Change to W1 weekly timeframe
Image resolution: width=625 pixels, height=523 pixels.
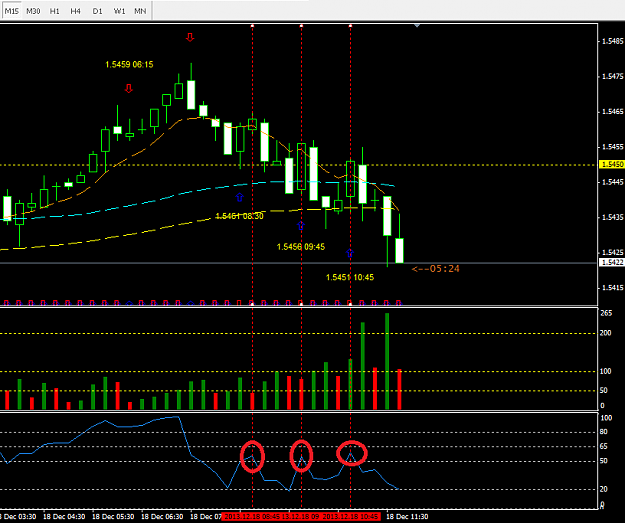(119, 11)
